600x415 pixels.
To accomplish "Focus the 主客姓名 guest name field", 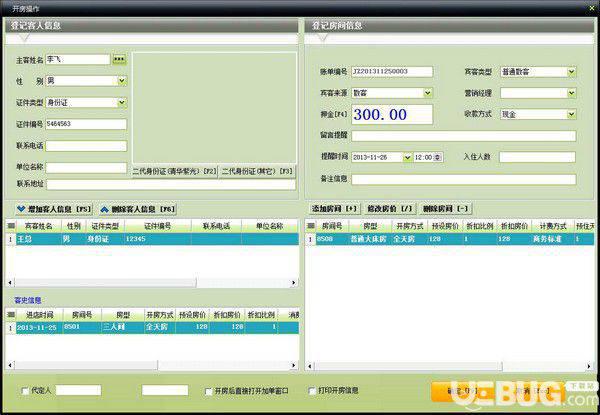I will click(x=78, y=59).
